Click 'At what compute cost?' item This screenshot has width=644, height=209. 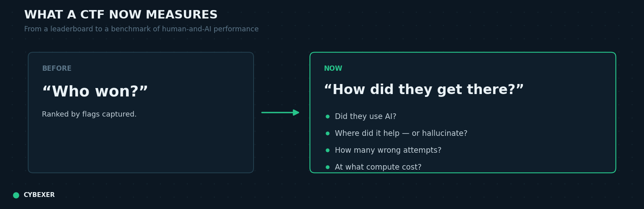pos(378,167)
